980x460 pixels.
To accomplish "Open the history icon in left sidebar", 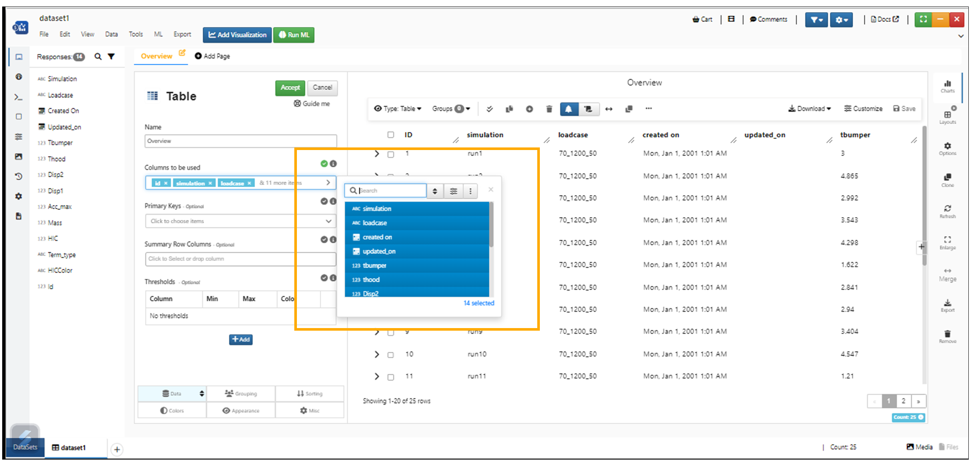I will (x=18, y=176).
